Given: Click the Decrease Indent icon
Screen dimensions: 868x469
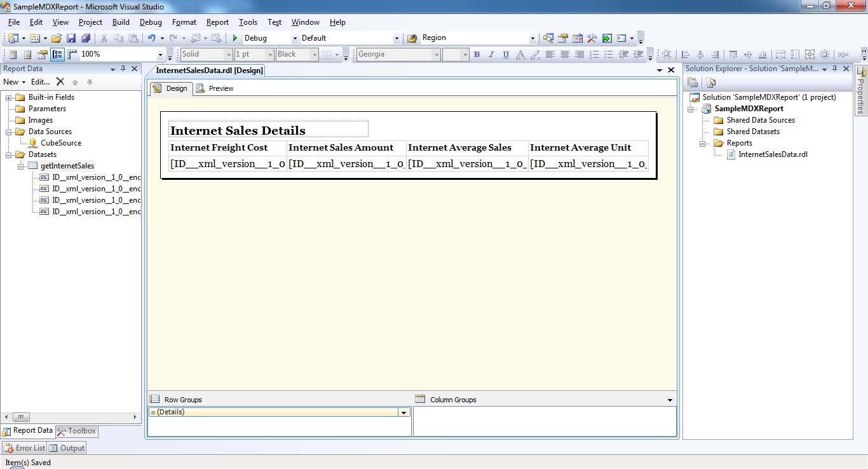Looking at the screenshot, I should click(623, 55).
